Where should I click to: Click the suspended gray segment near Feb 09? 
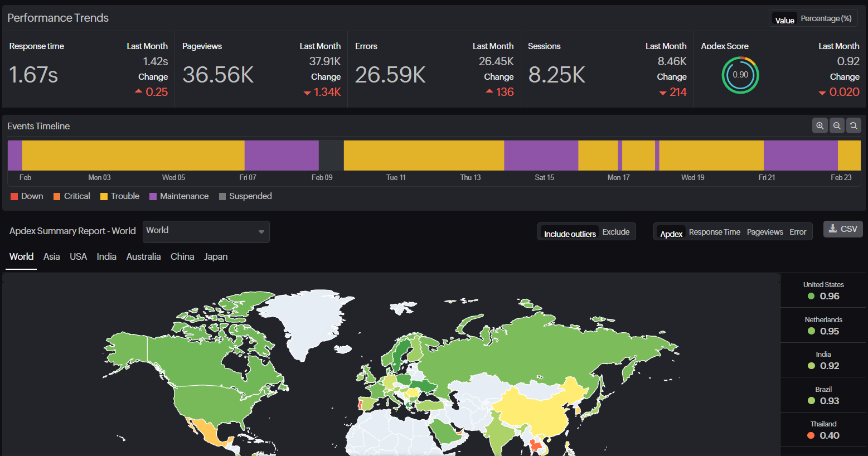331,156
